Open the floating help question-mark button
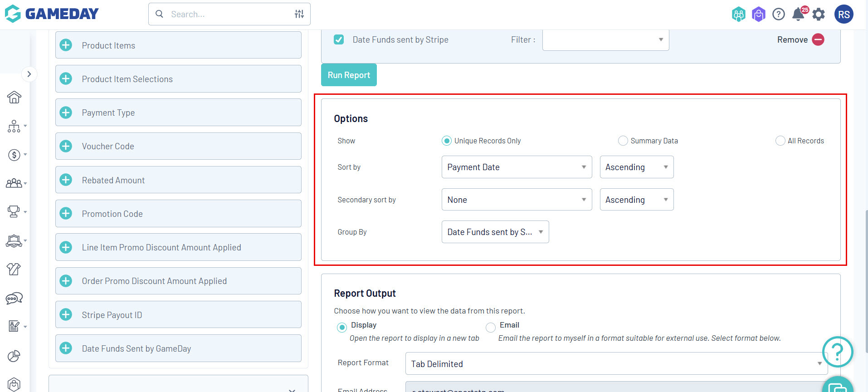868x392 pixels. [838, 352]
